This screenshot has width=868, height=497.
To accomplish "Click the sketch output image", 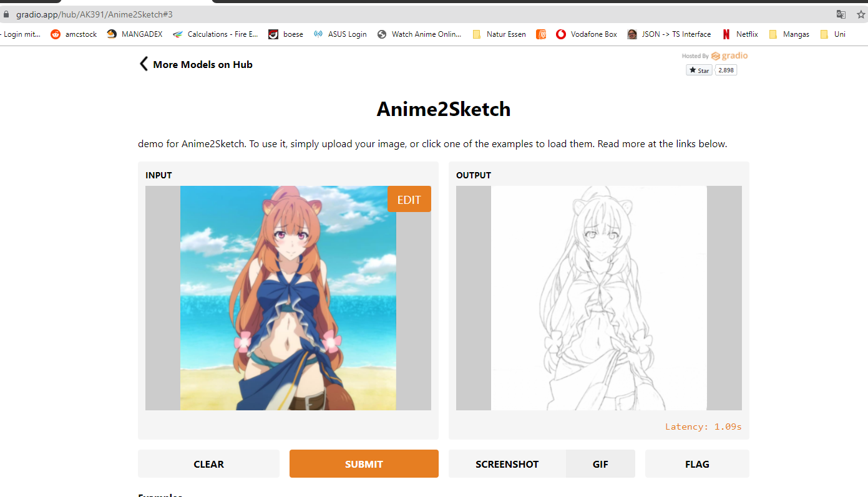I will [x=599, y=298].
